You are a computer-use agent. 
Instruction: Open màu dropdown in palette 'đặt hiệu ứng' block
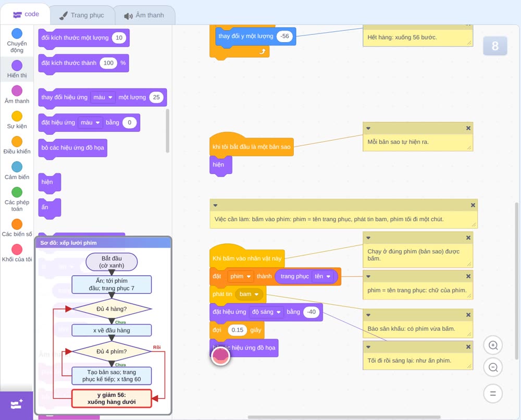(90, 122)
